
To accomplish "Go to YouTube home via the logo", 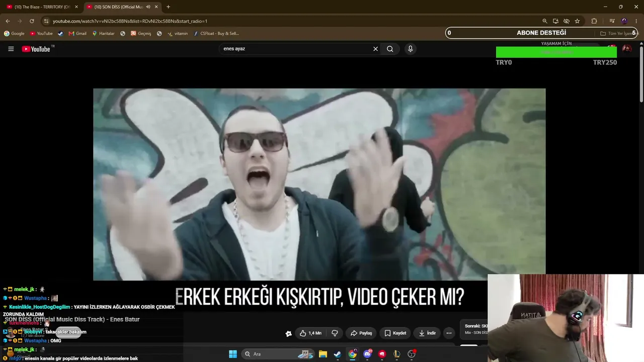I will point(37,49).
